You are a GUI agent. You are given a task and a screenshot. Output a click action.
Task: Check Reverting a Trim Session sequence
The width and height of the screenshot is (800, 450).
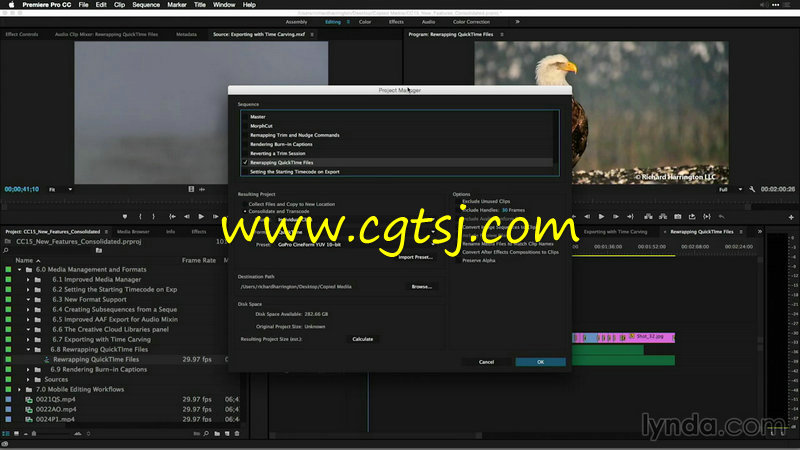pyautogui.click(x=245, y=154)
